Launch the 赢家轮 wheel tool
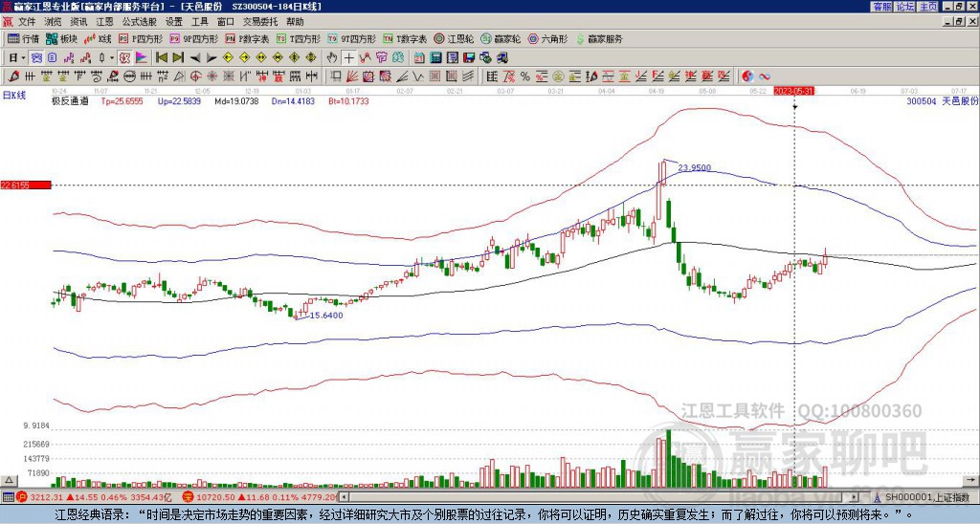980x524 pixels. (x=501, y=38)
